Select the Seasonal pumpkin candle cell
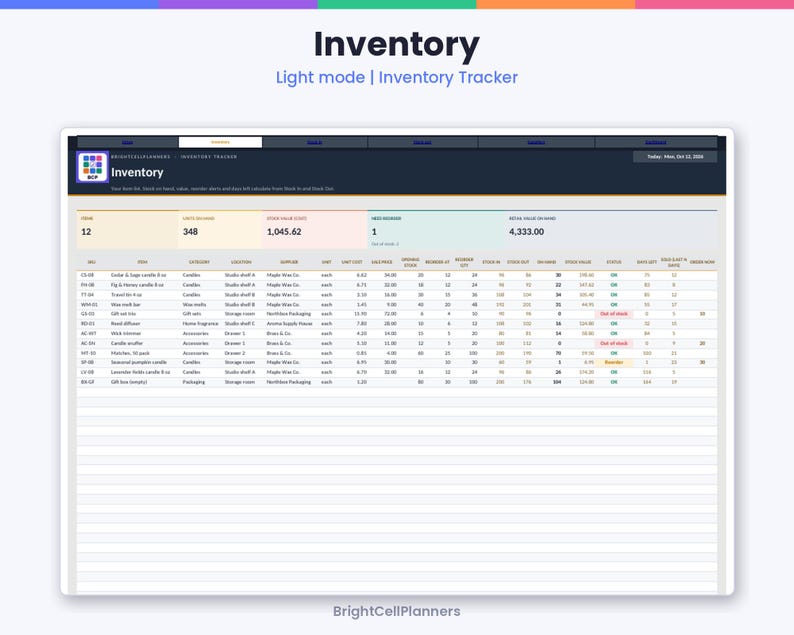794x635 pixels. click(x=139, y=363)
